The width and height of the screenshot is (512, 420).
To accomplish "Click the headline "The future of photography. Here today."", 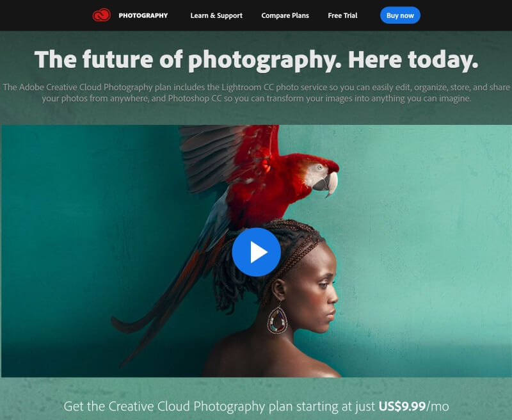I will [257, 60].
